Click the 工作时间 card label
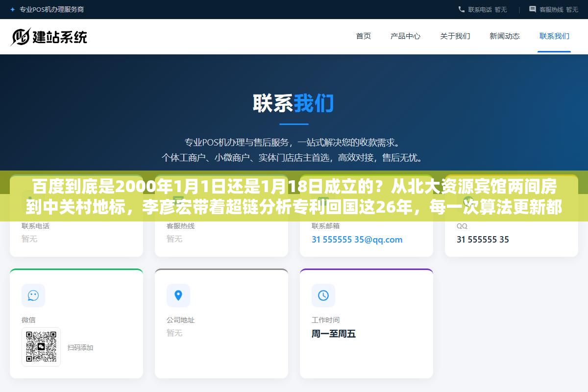 (325, 320)
